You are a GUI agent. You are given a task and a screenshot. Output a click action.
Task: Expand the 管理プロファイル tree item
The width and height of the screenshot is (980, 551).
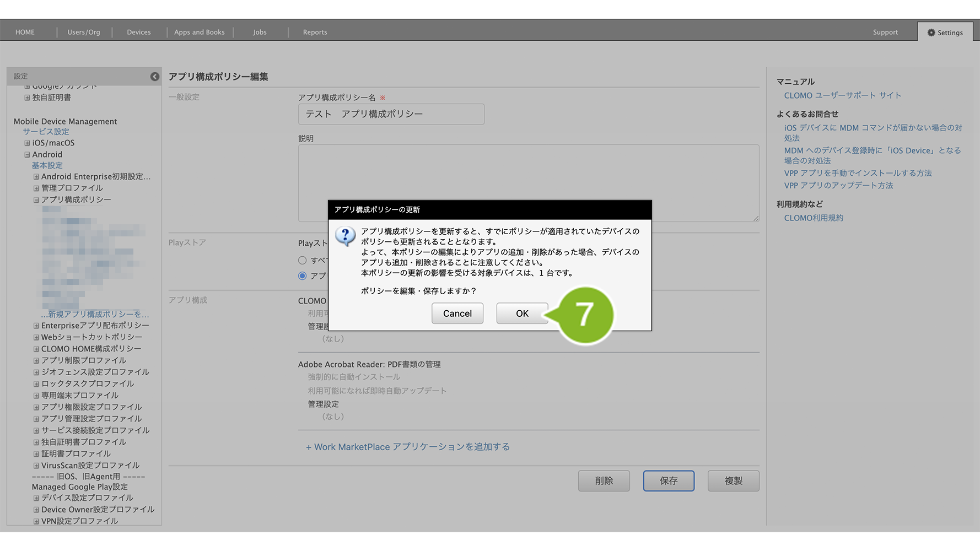coord(36,188)
